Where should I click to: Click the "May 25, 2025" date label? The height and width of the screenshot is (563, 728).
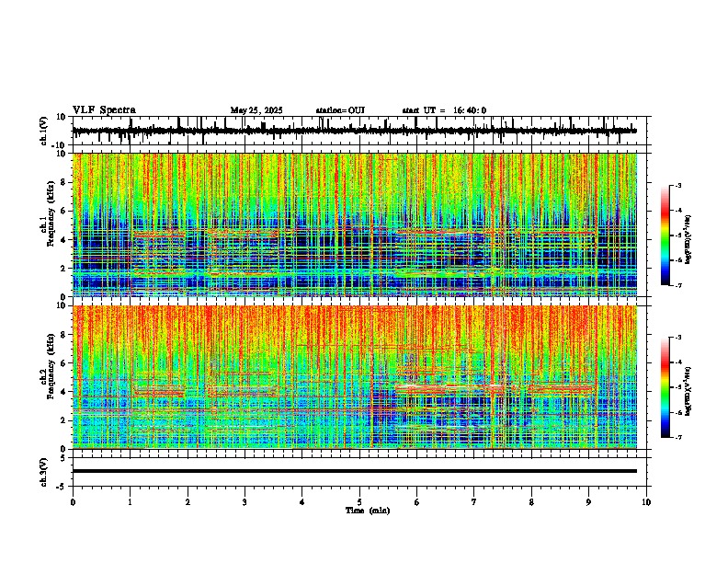click(x=256, y=110)
